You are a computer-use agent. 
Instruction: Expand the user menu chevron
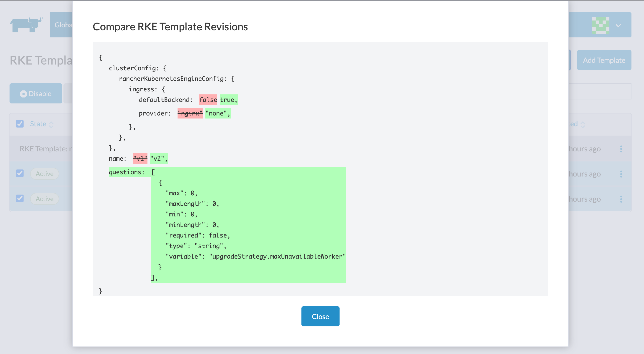(x=618, y=26)
